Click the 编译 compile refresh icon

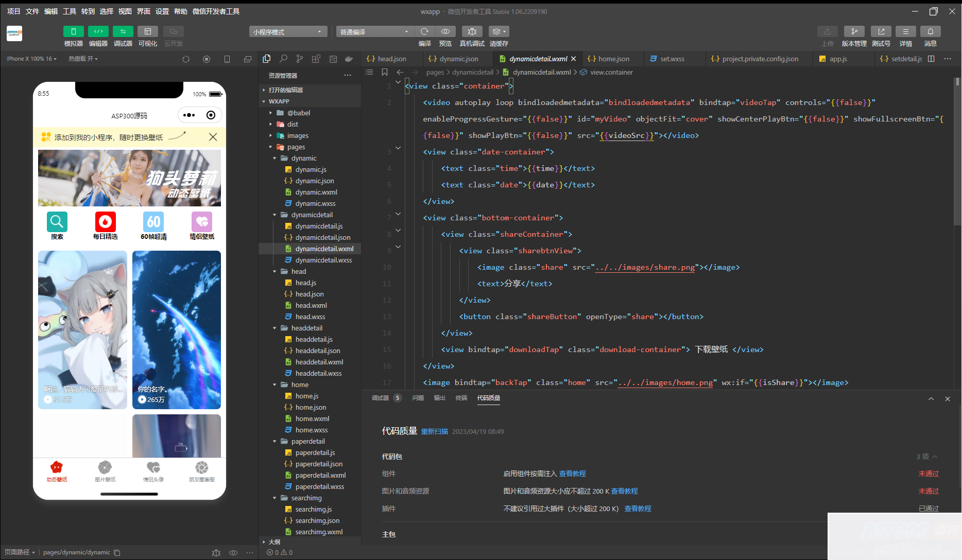tap(424, 32)
